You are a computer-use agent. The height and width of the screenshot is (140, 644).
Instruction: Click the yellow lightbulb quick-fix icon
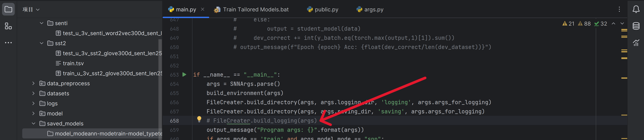click(199, 119)
